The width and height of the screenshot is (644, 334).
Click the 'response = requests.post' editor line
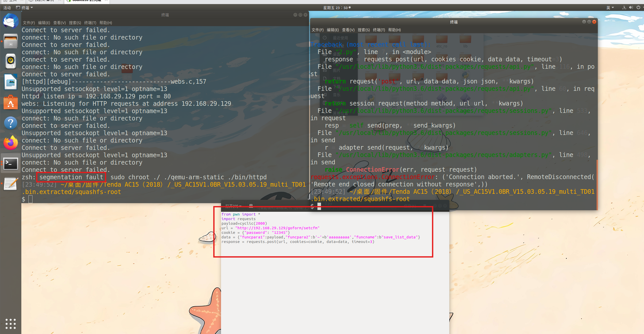298,242
